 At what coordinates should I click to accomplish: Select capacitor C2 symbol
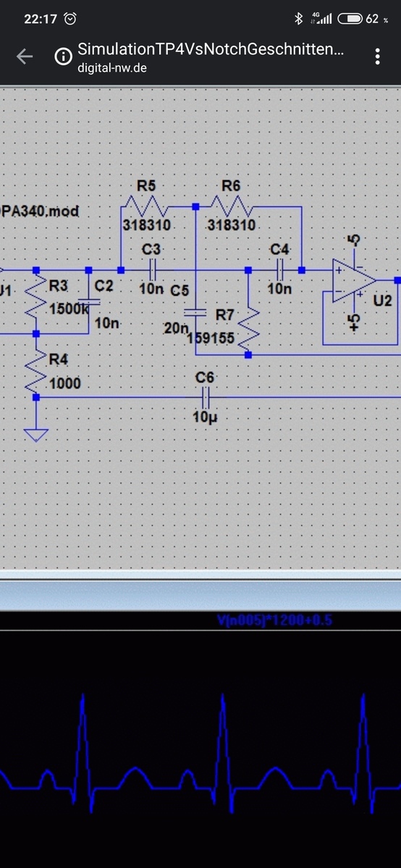[89, 302]
